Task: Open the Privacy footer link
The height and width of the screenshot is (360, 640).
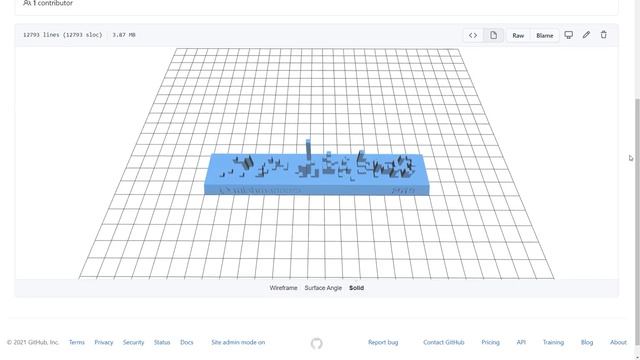Action: (104, 342)
